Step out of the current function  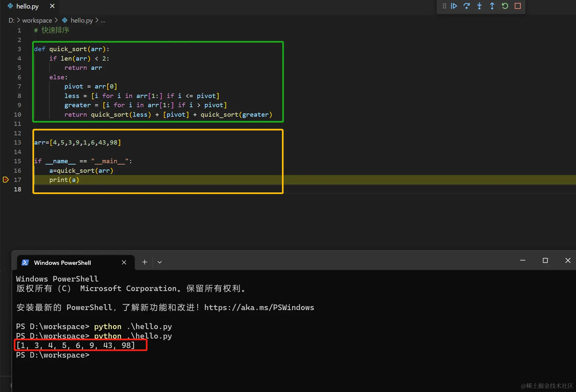point(492,6)
